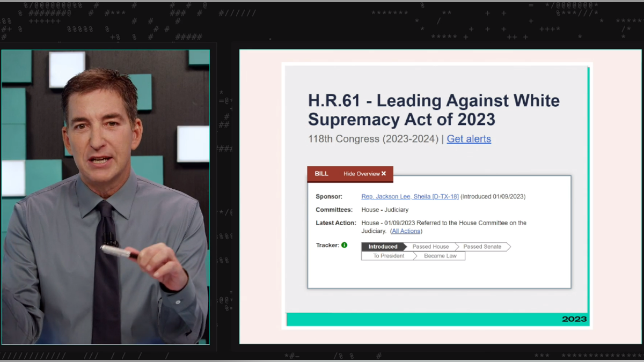Click the Sponsor: label
The width and height of the screenshot is (644, 362).
click(329, 197)
